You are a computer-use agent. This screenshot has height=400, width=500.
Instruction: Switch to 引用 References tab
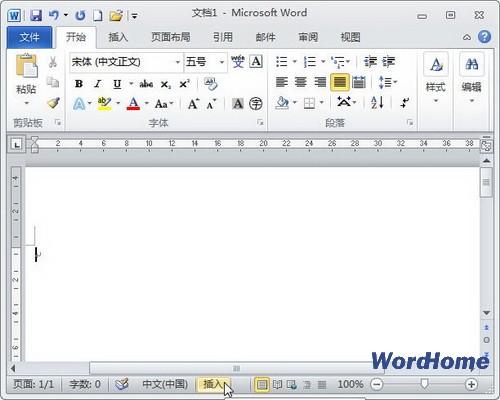coord(223,37)
